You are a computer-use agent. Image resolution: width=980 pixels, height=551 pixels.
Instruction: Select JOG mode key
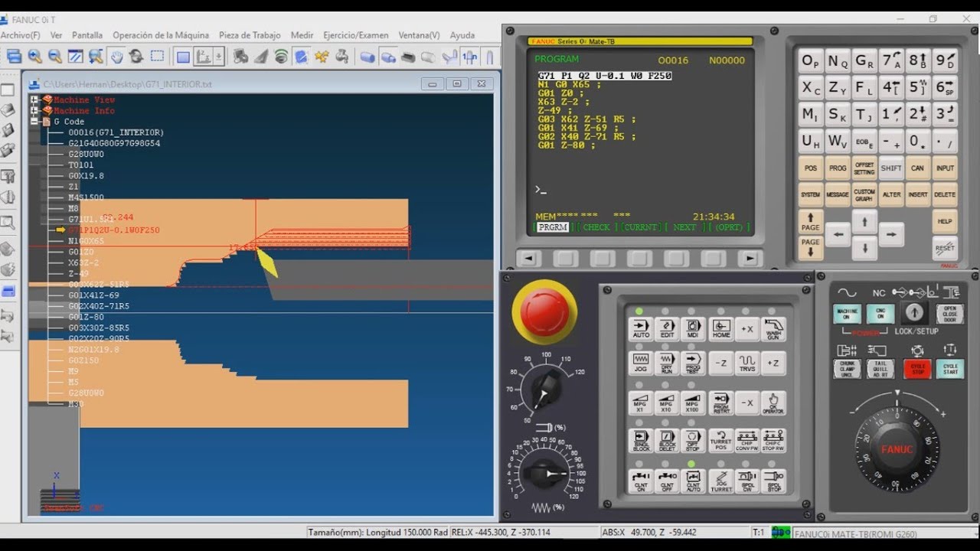point(641,364)
